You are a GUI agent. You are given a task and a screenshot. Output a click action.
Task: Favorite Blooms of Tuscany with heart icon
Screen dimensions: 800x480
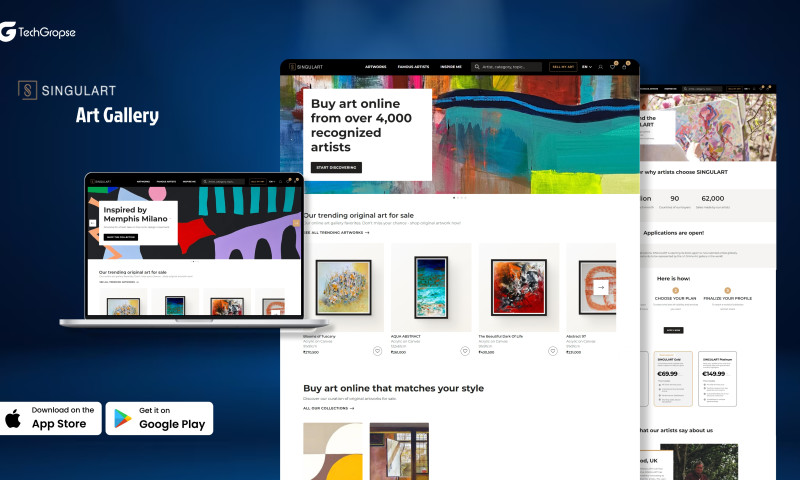(377, 351)
